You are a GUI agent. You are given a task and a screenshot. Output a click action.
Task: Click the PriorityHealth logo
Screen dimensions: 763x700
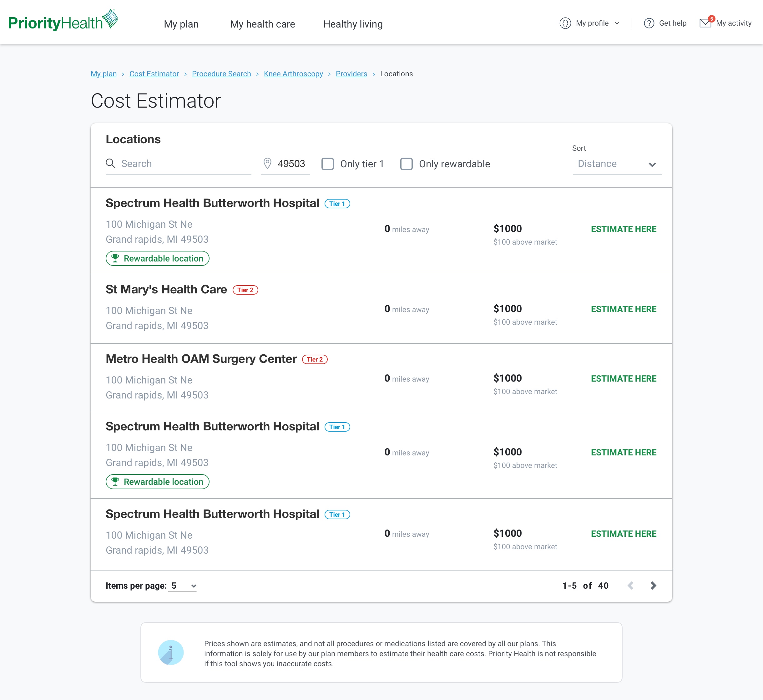click(x=63, y=20)
